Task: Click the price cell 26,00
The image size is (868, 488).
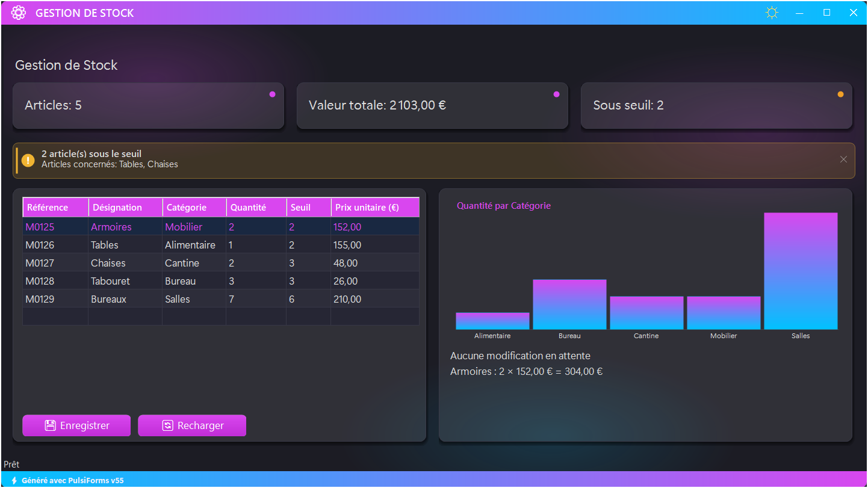Action: click(x=375, y=281)
